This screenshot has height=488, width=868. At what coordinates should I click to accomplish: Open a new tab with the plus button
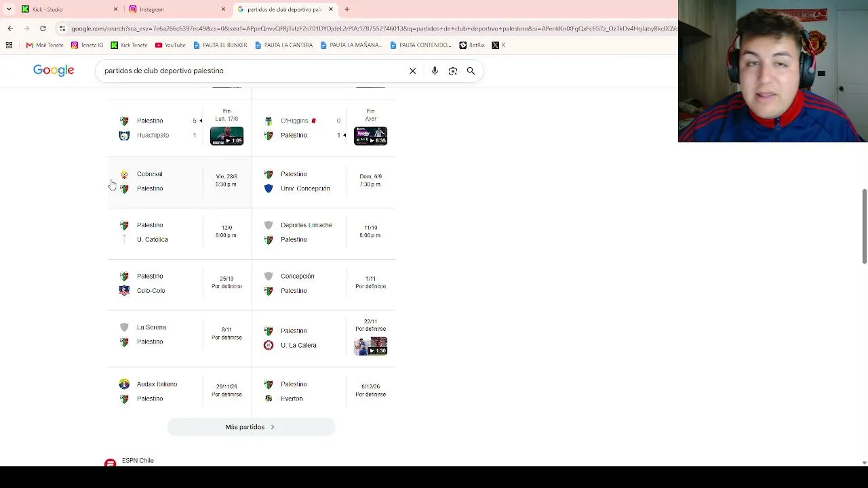[347, 9]
